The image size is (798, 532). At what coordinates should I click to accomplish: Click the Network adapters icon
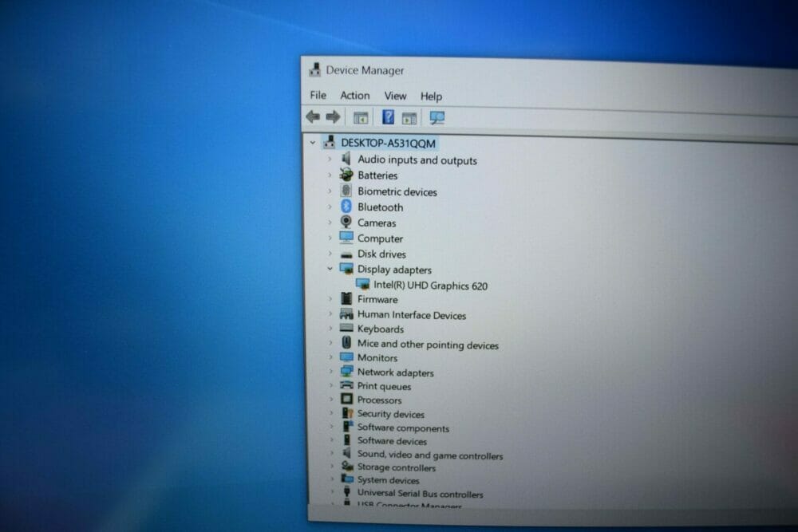pyautogui.click(x=346, y=371)
